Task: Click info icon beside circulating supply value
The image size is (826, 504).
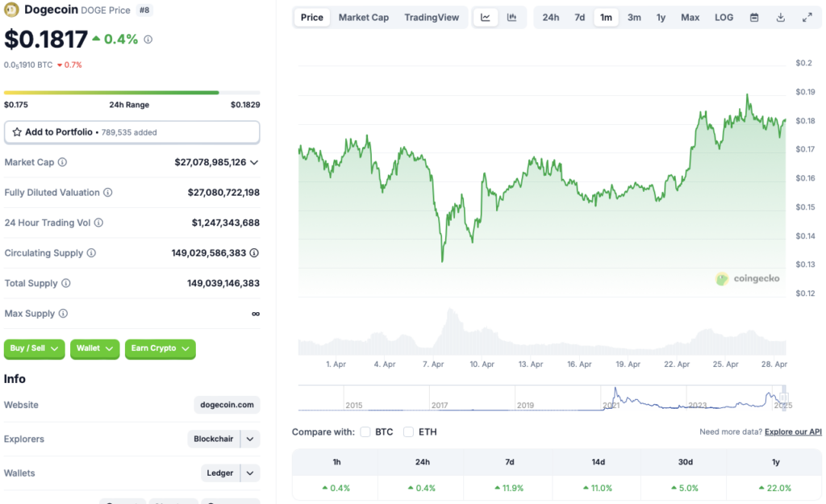Action: (x=254, y=253)
